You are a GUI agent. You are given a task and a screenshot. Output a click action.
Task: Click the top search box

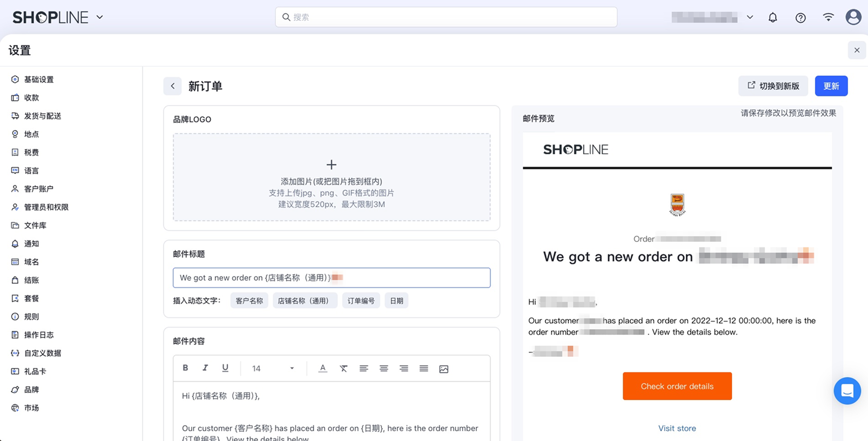[x=446, y=17]
